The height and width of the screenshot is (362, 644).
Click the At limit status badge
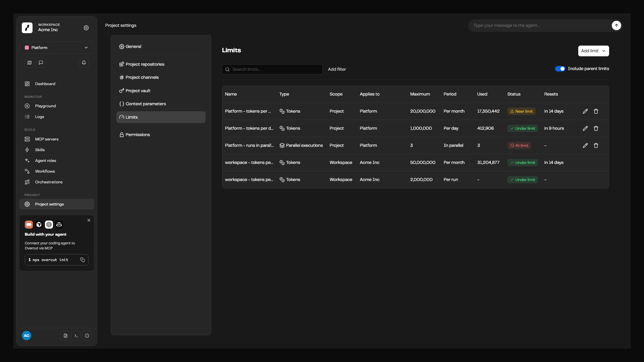(x=519, y=145)
